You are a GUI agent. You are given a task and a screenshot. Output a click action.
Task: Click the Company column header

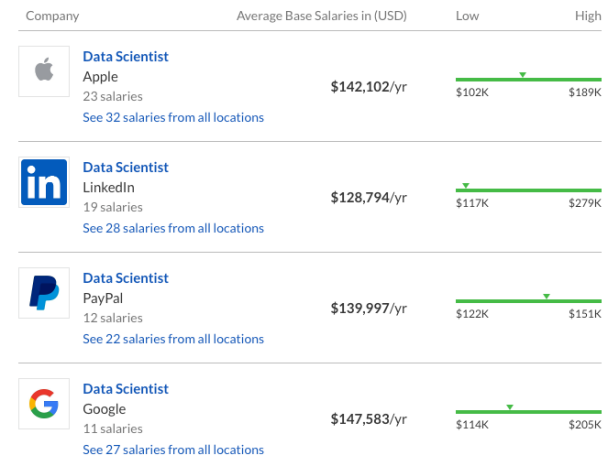point(52,16)
